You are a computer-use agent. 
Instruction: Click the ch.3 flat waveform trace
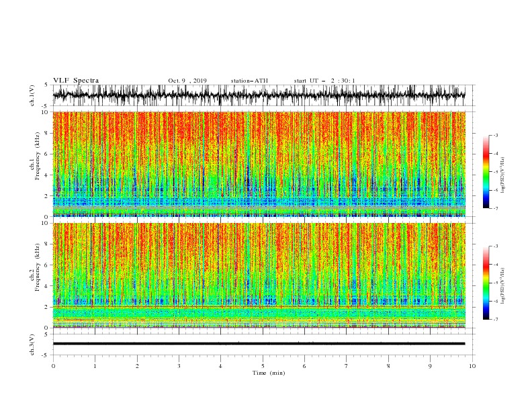tap(259, 344)
